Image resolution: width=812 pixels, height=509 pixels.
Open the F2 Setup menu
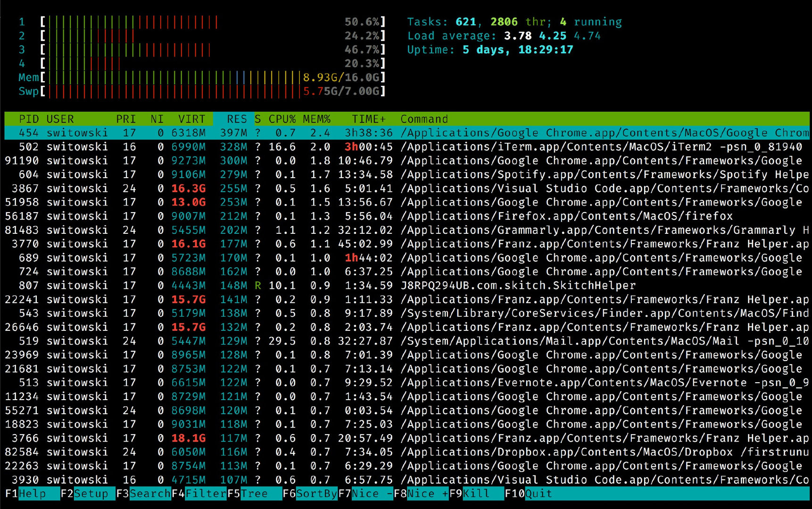point(91,493)
